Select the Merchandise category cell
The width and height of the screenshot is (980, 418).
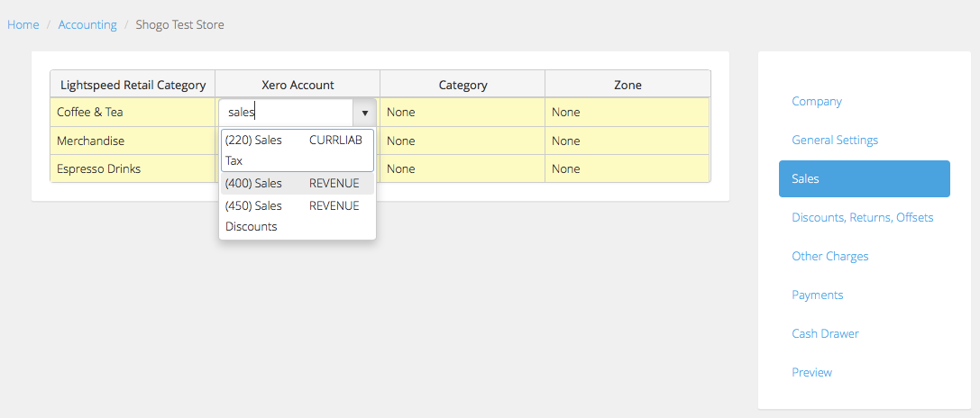tap(133, 141)
